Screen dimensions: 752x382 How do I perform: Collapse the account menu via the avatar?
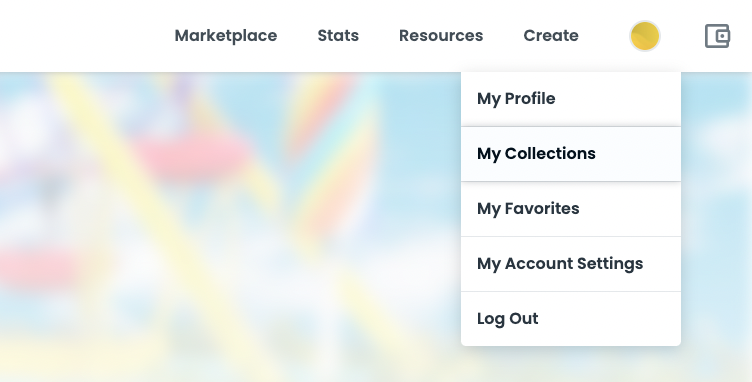pos(645,36)
